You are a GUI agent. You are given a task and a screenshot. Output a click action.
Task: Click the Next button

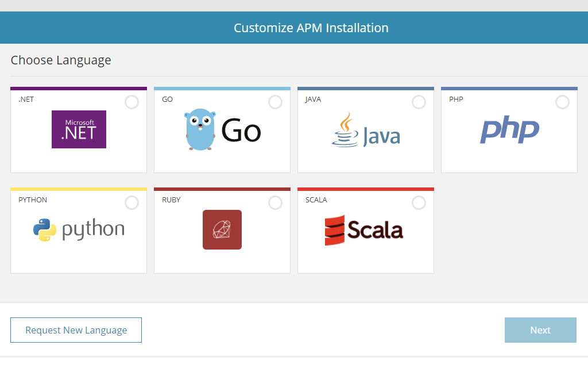click(x=540, y=329)
